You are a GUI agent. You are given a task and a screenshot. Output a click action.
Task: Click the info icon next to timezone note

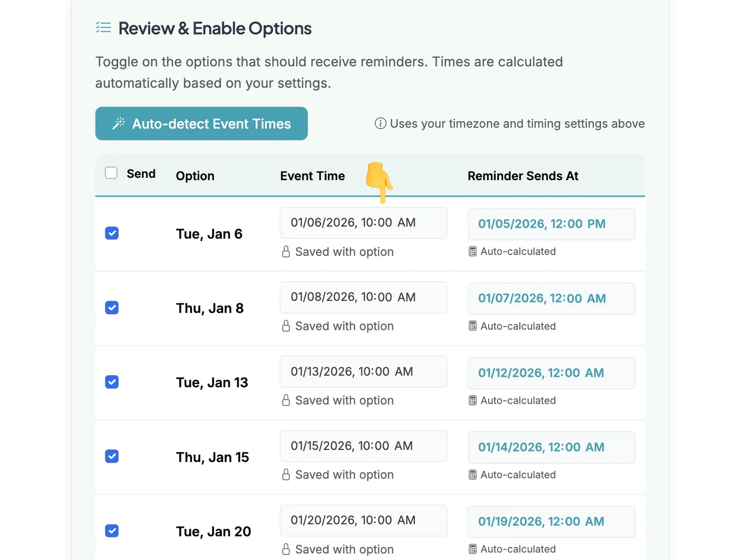380,124
